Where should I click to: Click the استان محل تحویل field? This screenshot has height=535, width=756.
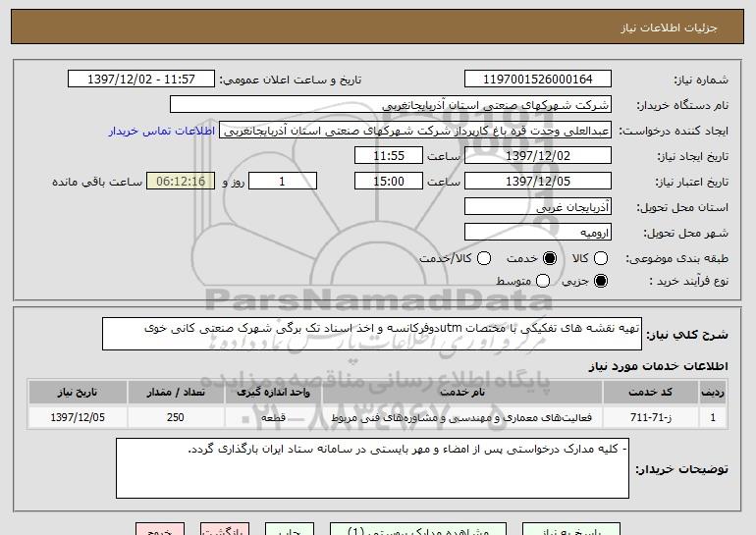point(538,207)
